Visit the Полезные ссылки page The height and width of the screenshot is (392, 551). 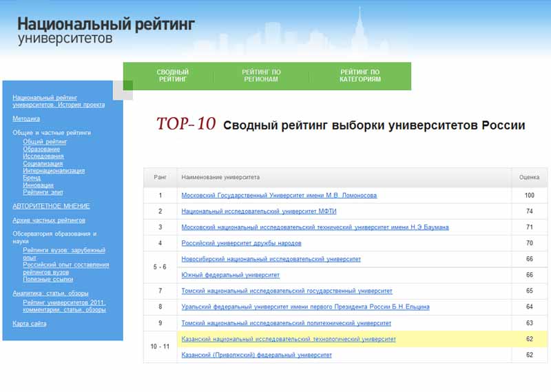(48, 279)
